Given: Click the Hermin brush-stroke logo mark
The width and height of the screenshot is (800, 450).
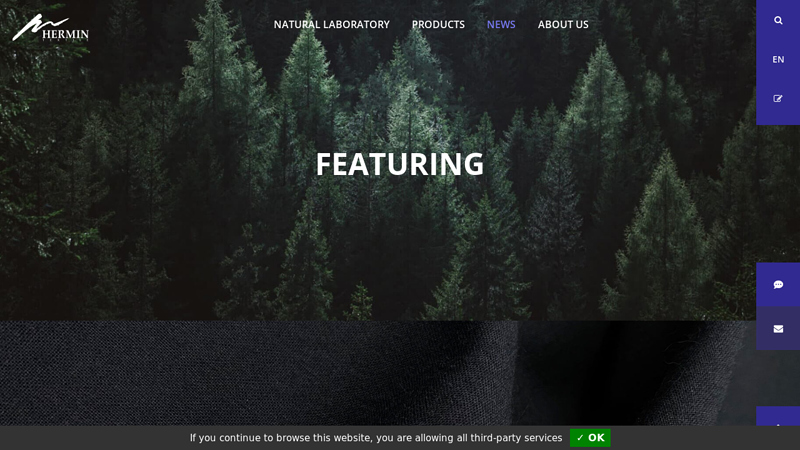Looking at the screenshot, I should click(x=38, y=27).
